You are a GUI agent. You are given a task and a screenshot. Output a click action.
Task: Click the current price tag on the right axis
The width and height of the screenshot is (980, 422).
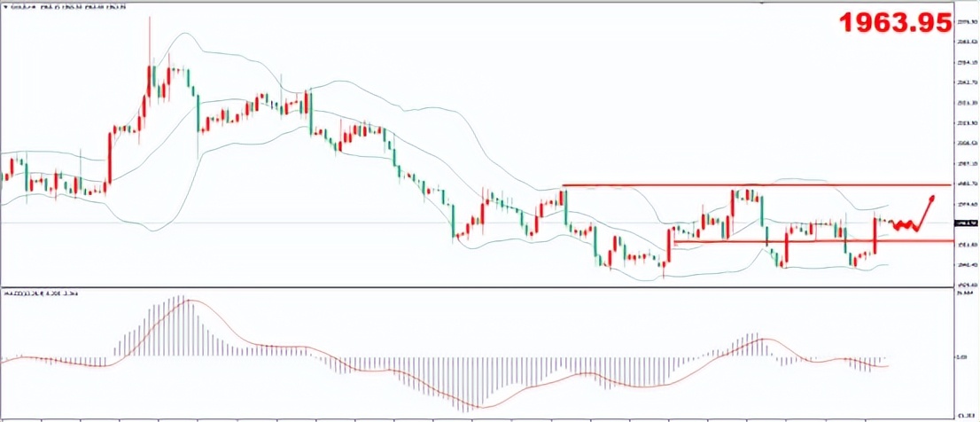(968, 223)
